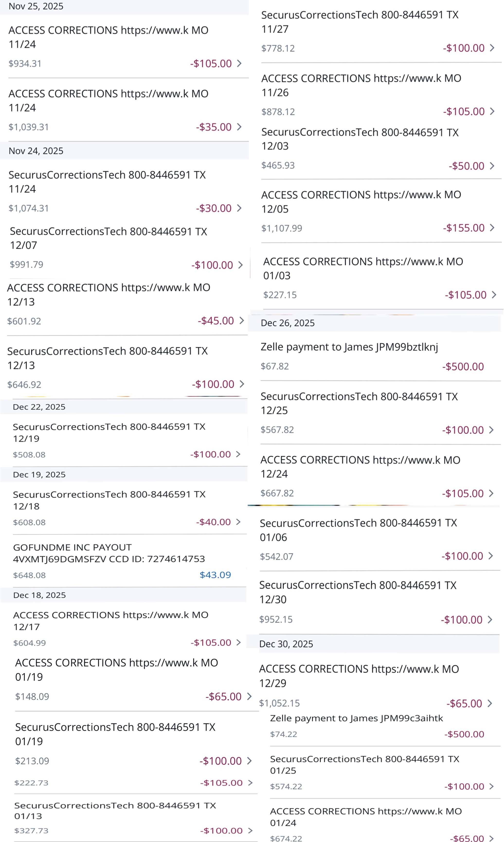Open Zelle payment to James JPM99bztlknj
Screen dimensions: 504x842
(x=349, y=347)
